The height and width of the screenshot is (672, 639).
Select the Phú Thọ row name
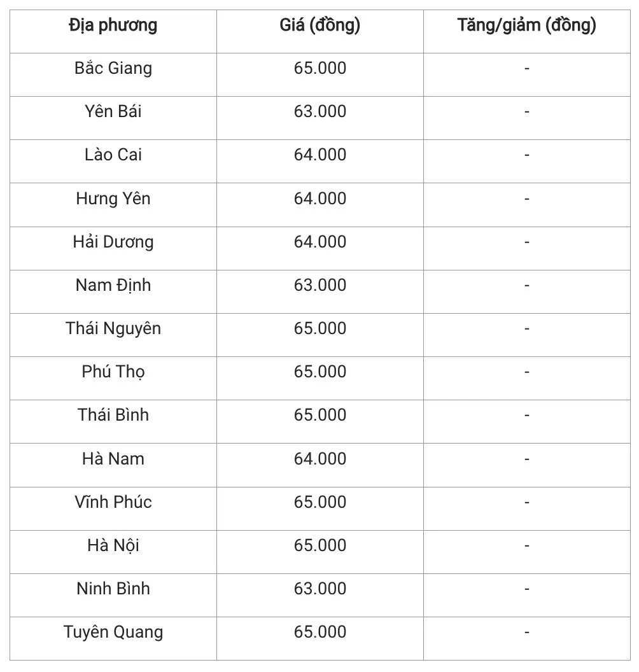point(113,372)
